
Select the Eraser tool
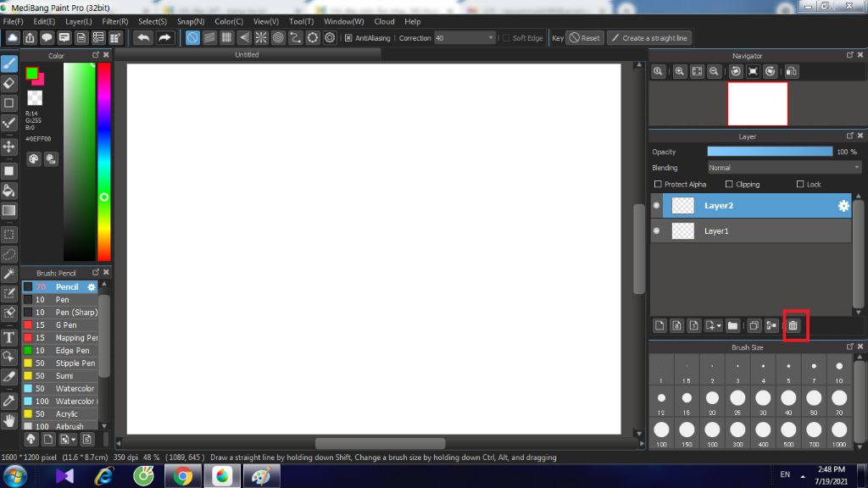click(x=8, y=84)
